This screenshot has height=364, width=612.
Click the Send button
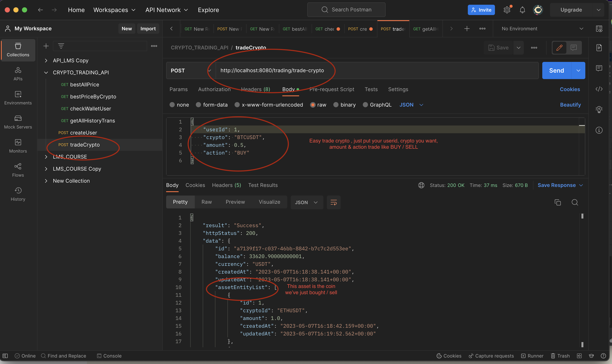coord(556,70)
